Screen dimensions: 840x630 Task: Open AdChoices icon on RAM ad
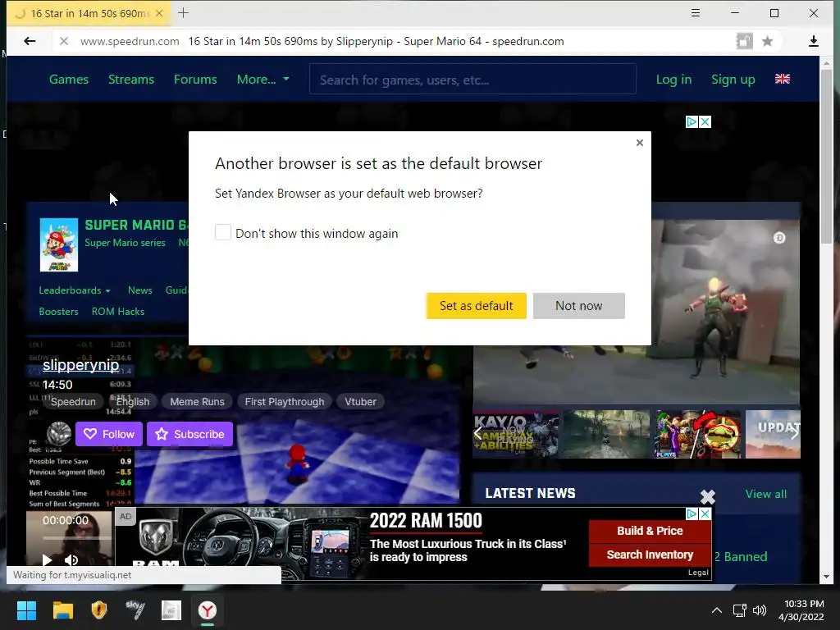click(x=692, y=514)
